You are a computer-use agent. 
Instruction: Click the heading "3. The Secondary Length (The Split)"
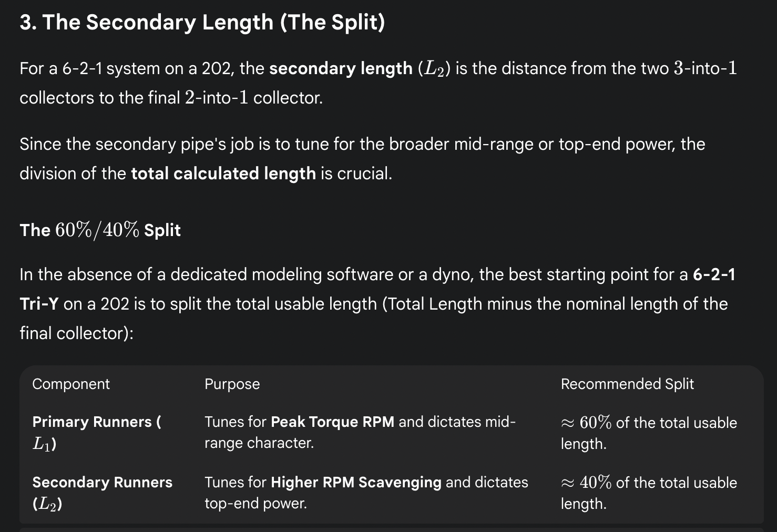point(202,22)
